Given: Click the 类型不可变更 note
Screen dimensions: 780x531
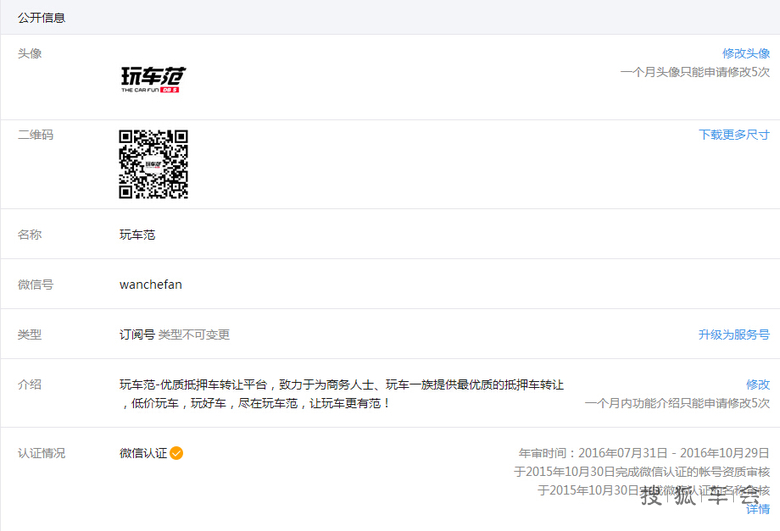Looking at the screenshot, I should click(194, 334).
